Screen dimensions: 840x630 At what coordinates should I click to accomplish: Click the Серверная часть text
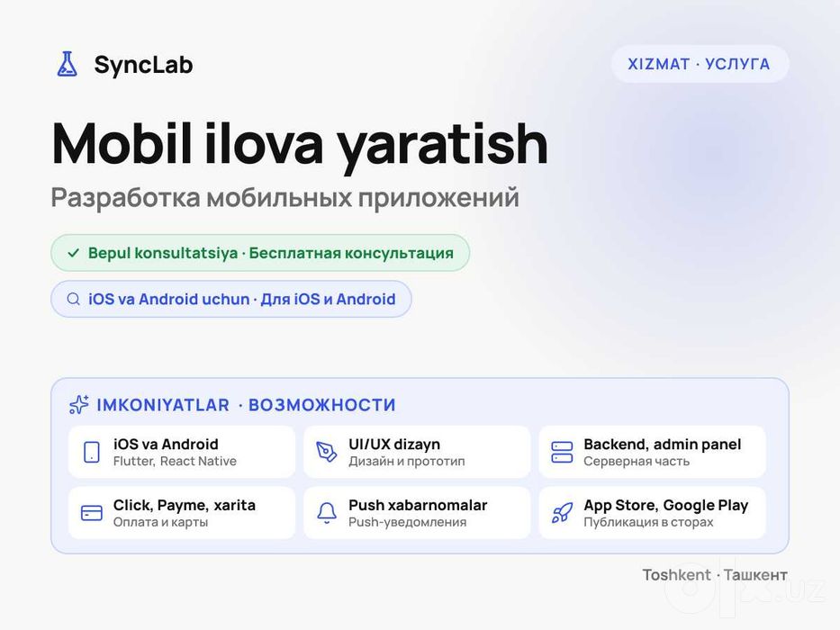pos(637,461)
